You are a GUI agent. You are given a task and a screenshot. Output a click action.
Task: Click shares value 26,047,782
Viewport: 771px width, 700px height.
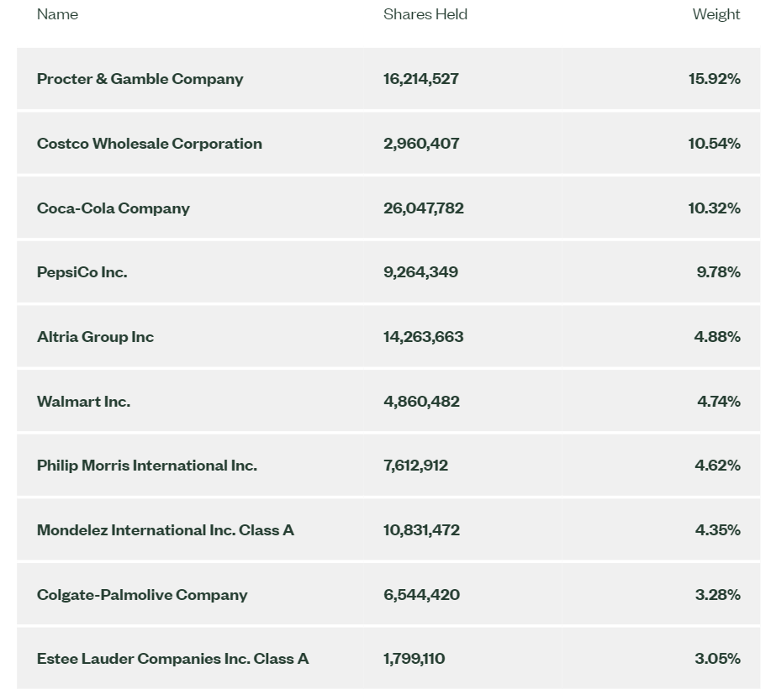tap(424, 208)
